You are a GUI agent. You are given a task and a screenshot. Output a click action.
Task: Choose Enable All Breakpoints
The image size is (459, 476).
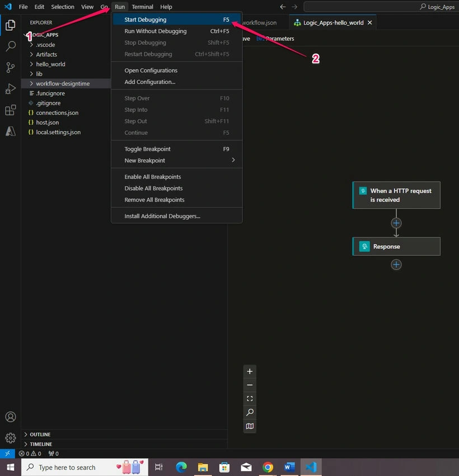click(x=176, y=176)
